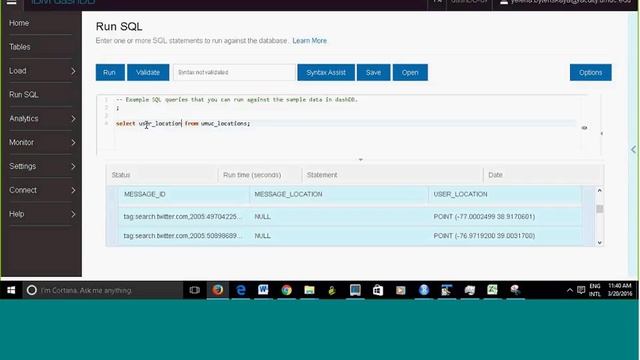Open the Windows Store from the taskbar
Image resolution: width=640 pixels, height=360 pixels.
[378, 290]
